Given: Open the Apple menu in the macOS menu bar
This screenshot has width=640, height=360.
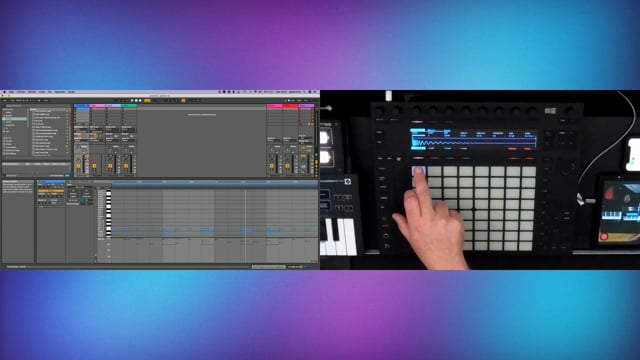Looking at the screenshot, I should click(x=4, y=92).
